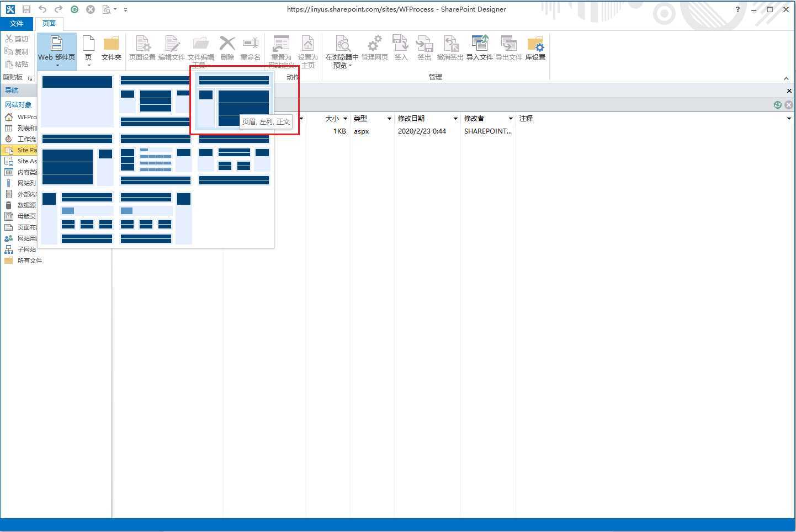Image resolution: width=796 pixels, height=532 pixels.
Task: Open the 大小 column filter dropdown
Action: (345, 119)
